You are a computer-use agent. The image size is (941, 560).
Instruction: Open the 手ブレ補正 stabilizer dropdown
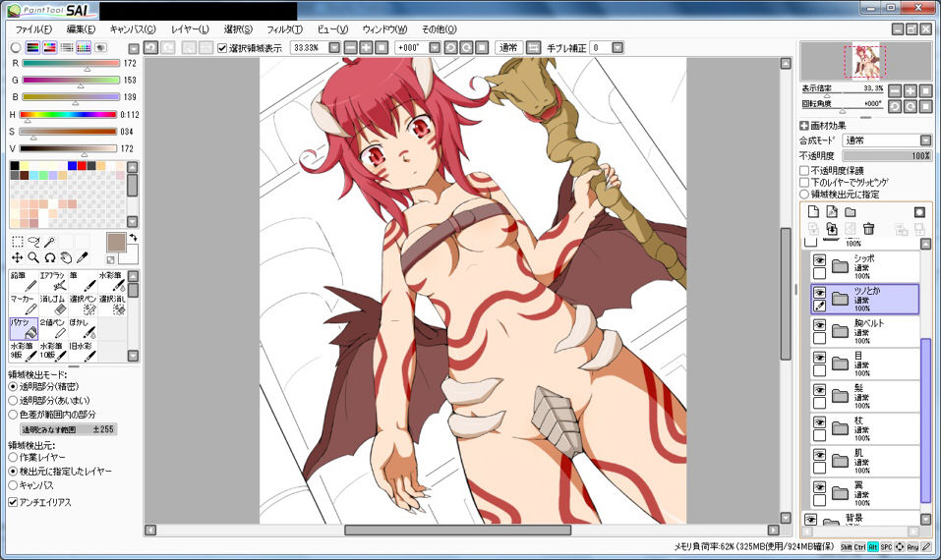coord(617,47)
